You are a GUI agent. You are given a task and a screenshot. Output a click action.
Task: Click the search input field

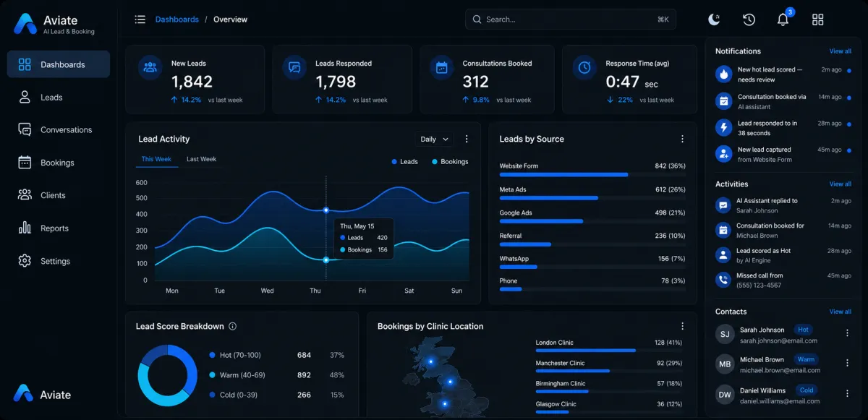571,20
